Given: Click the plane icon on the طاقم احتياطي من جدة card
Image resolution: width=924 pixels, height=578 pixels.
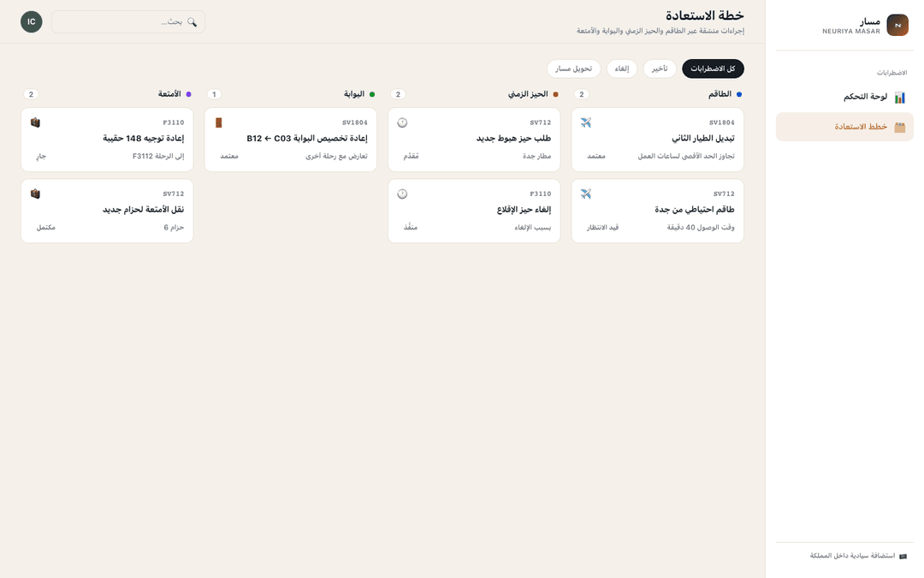Looking at the screenshot, I should pos(586,194).
